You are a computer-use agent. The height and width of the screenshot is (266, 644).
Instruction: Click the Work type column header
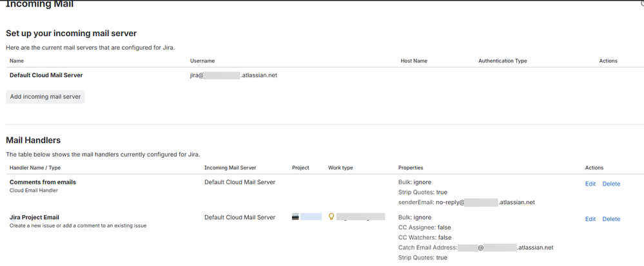[x=340, y=168]
